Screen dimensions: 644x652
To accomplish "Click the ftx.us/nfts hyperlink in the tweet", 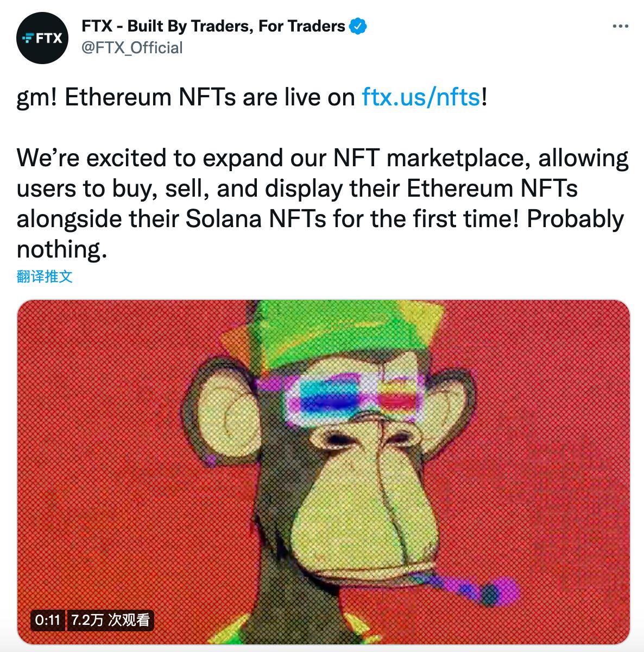I will point(420,97).
